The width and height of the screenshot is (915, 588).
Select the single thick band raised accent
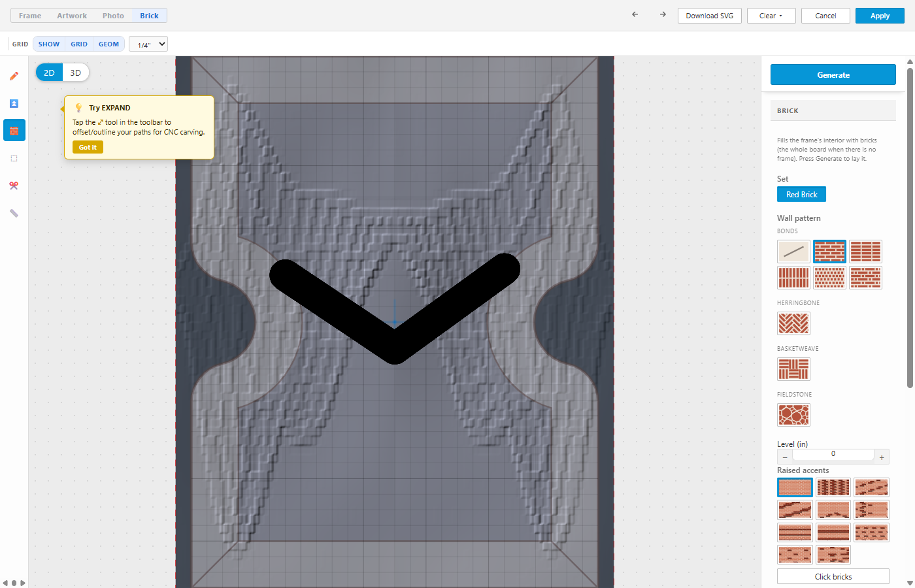click(833, 532)
